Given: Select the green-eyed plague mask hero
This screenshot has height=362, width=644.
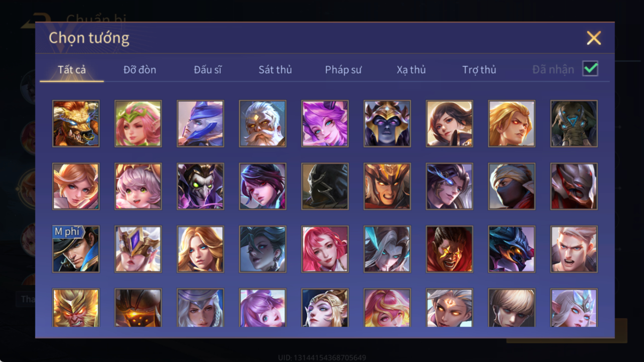Looking at the screenshot, I should [x=200, y=186].
